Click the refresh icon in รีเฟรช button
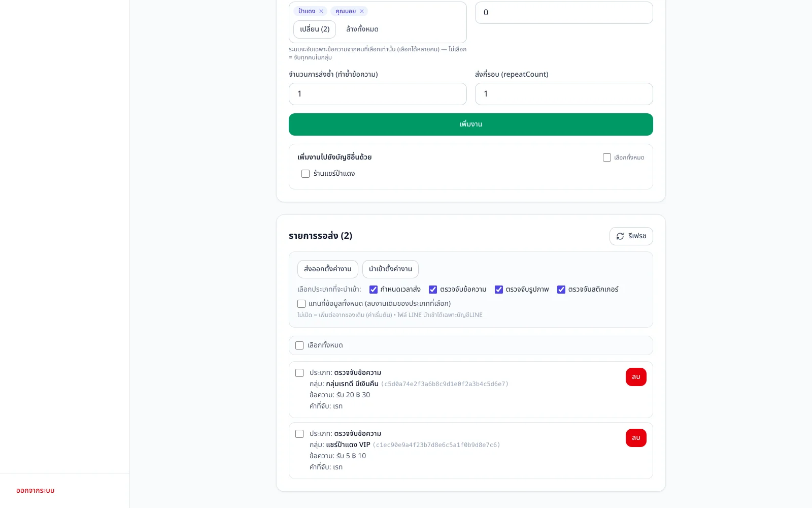This screenshot has height=508, width=812. pos(620,236)
